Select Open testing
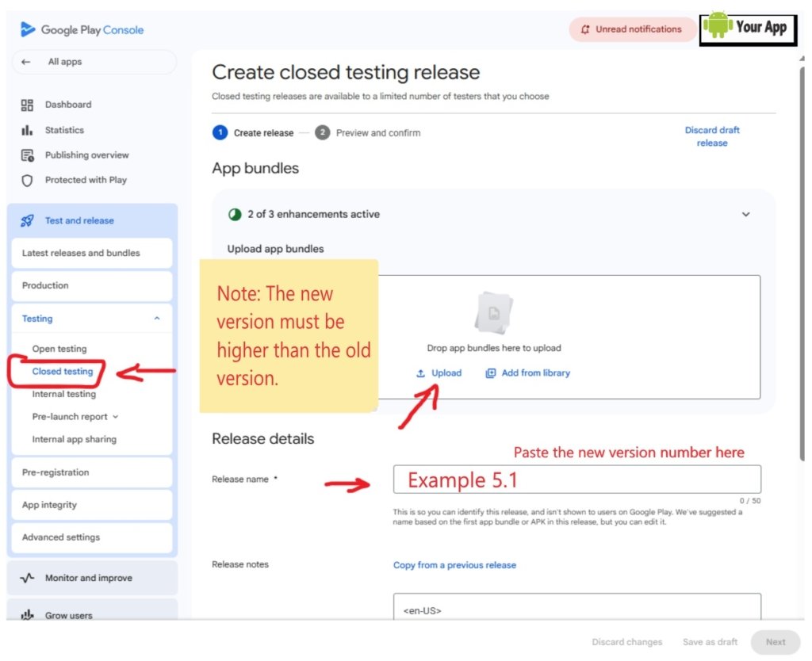Screen dimensions: 812x661 tap(59, 349)
